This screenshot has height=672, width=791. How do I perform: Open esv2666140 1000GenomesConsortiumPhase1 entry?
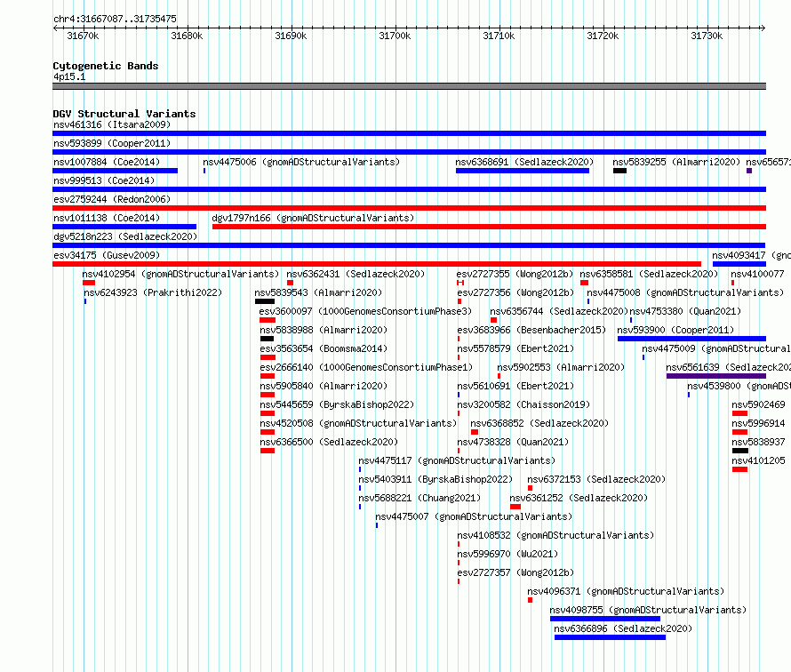tap(367, 367)
